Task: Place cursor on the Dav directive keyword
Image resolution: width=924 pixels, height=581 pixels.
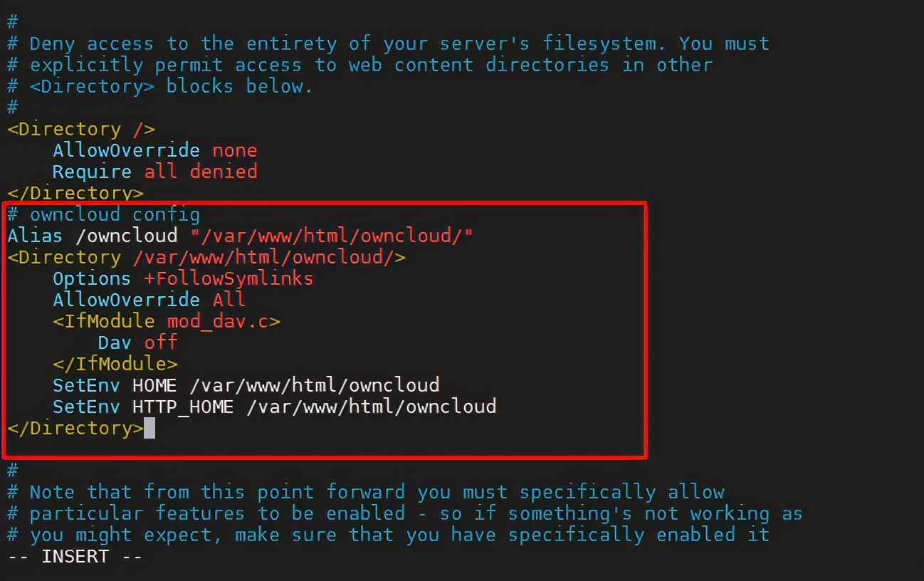Action: [115, 342]
